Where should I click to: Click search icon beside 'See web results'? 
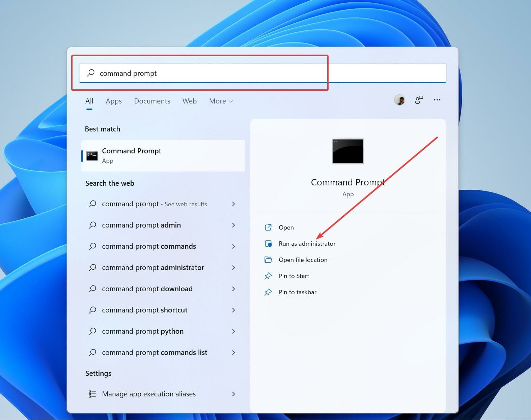(92, 204)
